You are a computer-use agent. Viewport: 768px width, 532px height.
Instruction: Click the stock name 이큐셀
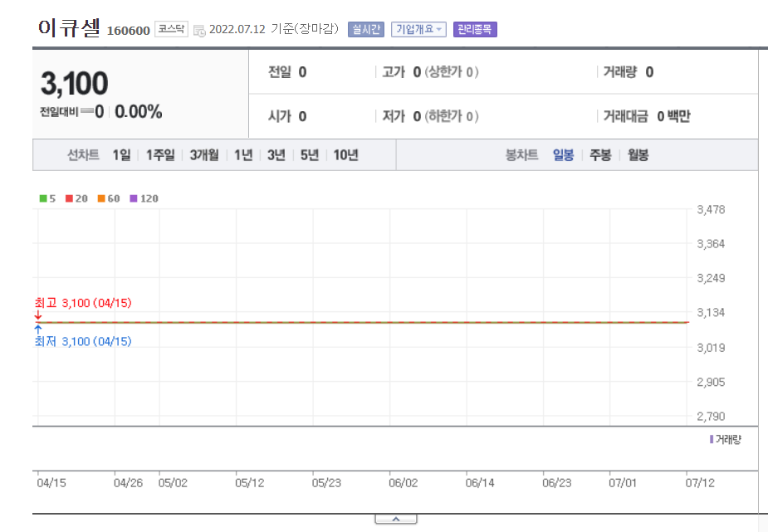pyautogui.click(x=69, y=27)
